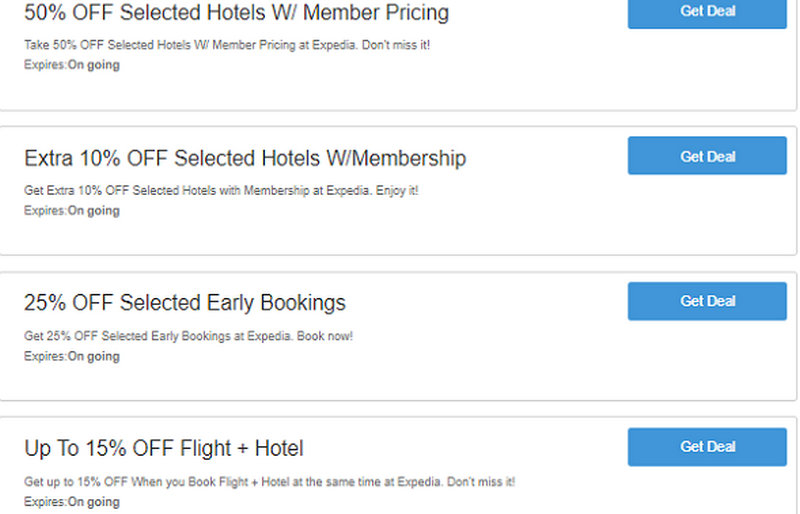Image resolution: width=800 pixels, height=514 pixels.
Task: Open Extra 10% OFF Selected Hotels W/Membership heading
Action: tap(245, 158)
